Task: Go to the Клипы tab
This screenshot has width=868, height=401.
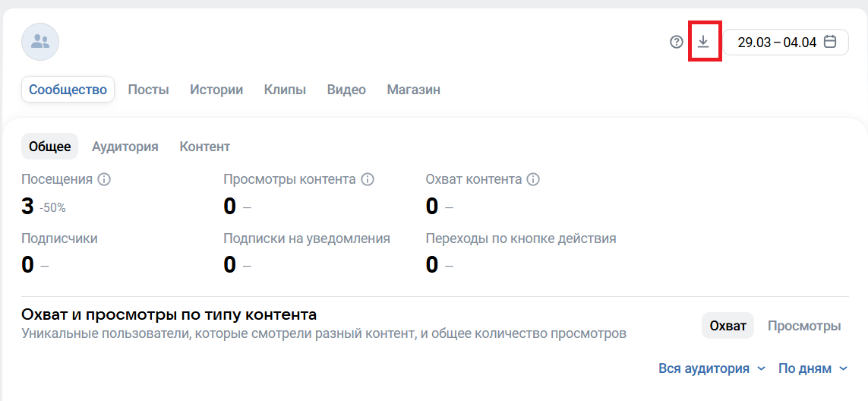Action: pos(285,90)
